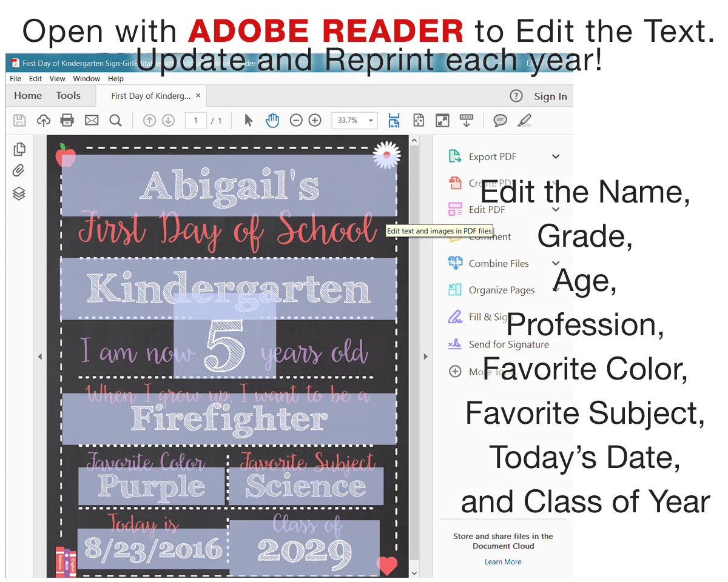Click the More Tools plus icon
The width and height of the screenshot is (728, 582).
coord(455,371)
